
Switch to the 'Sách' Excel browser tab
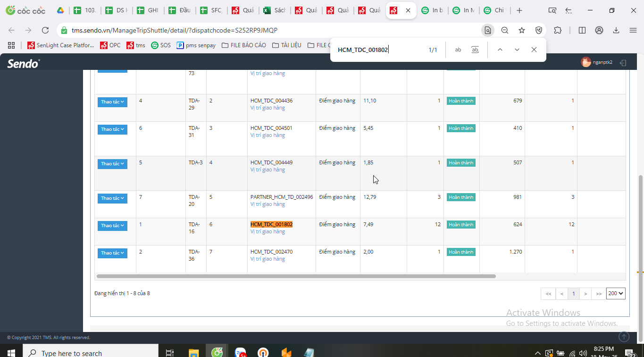pyautogui.click(x=275, y=10)
